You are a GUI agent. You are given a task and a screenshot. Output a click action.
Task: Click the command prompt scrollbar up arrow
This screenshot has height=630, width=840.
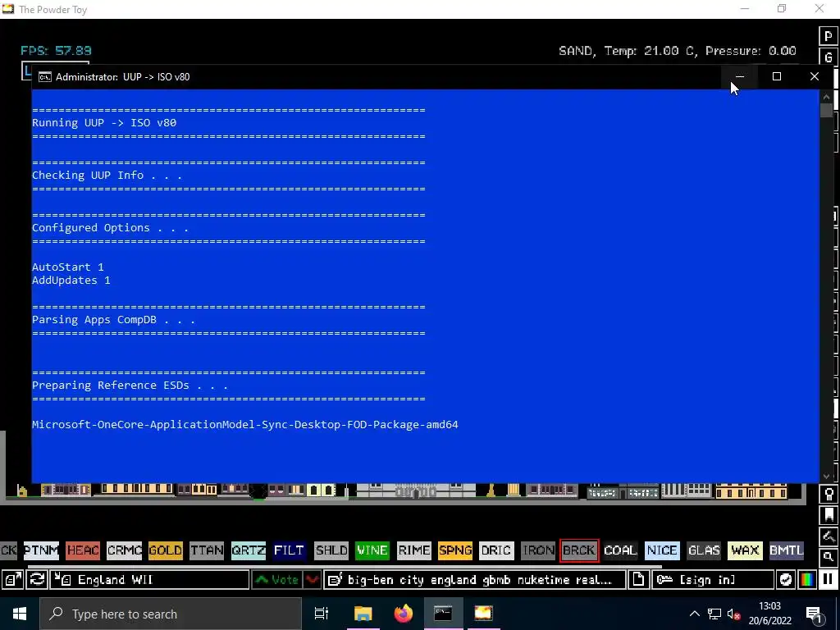tap(826, 97)
